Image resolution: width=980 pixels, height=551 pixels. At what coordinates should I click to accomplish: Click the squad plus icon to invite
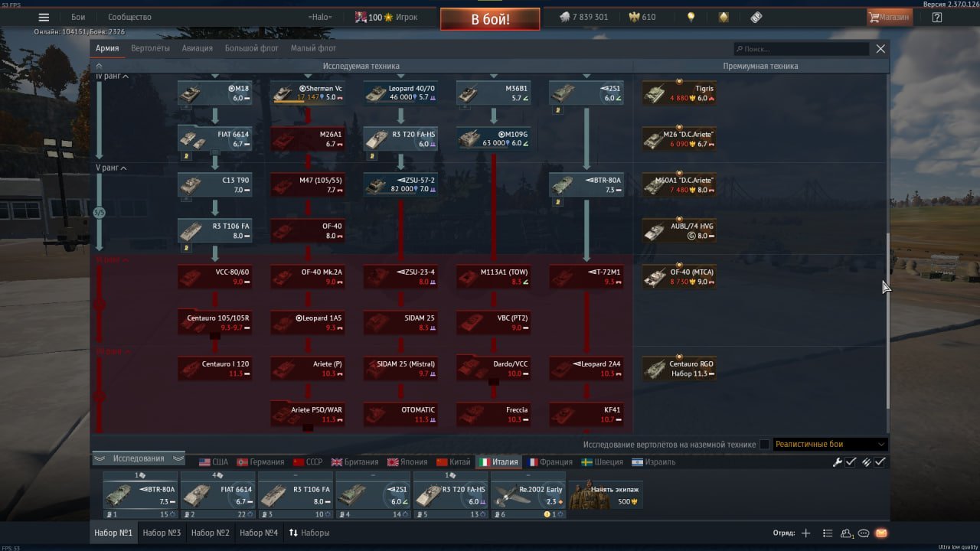click(805, 533)
